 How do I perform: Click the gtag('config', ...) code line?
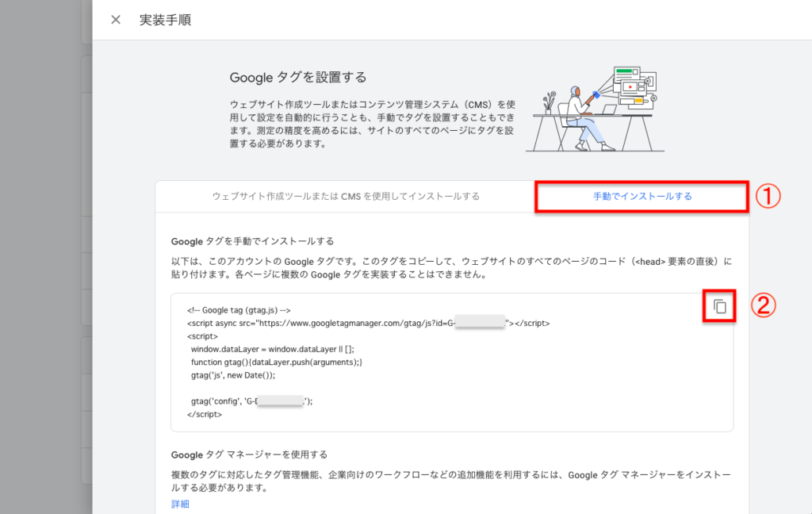(x=251, y=401)
